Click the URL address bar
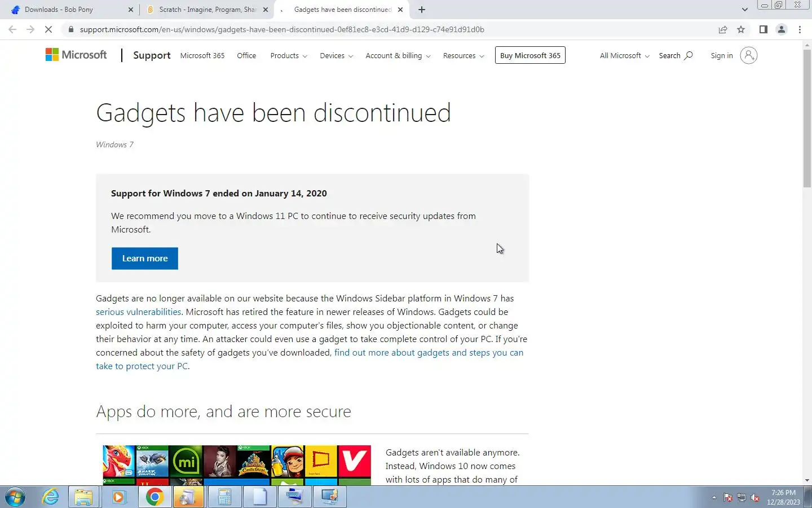The width and height of the screenshot is (812, 508). 389,29
